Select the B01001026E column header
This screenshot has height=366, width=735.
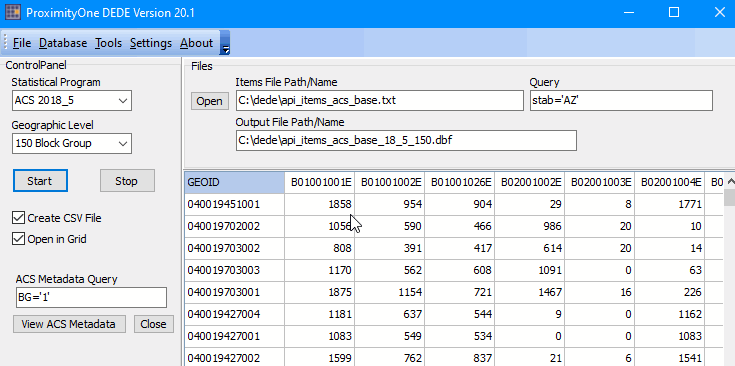[x=460, y=182]
